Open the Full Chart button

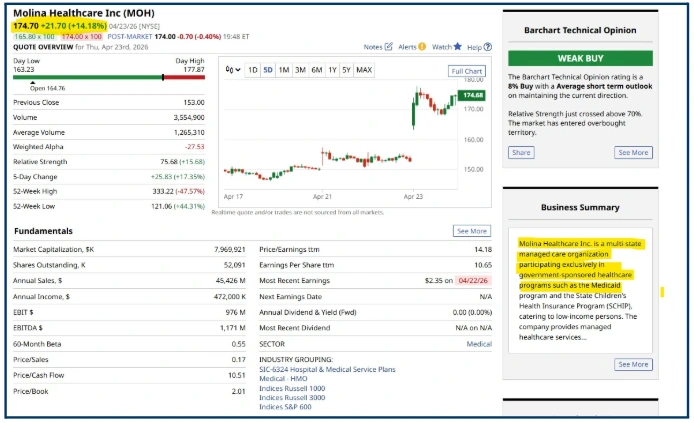(467, 71)
